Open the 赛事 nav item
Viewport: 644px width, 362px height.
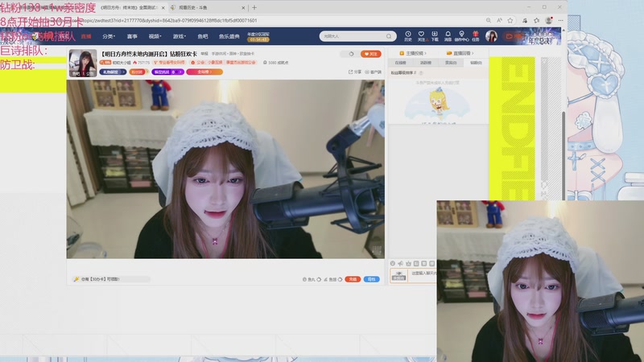(132, 36)
